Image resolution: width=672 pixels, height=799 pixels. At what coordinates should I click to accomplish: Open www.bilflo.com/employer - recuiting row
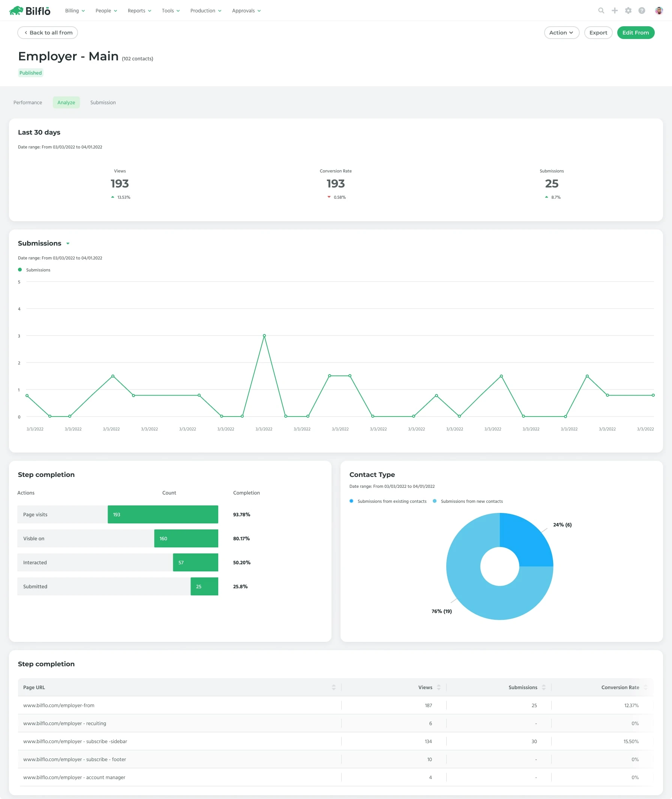(335, 723)
